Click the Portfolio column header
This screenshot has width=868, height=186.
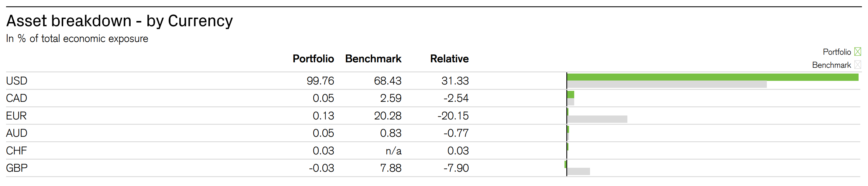pyautogui.click(x=313, y=59)
